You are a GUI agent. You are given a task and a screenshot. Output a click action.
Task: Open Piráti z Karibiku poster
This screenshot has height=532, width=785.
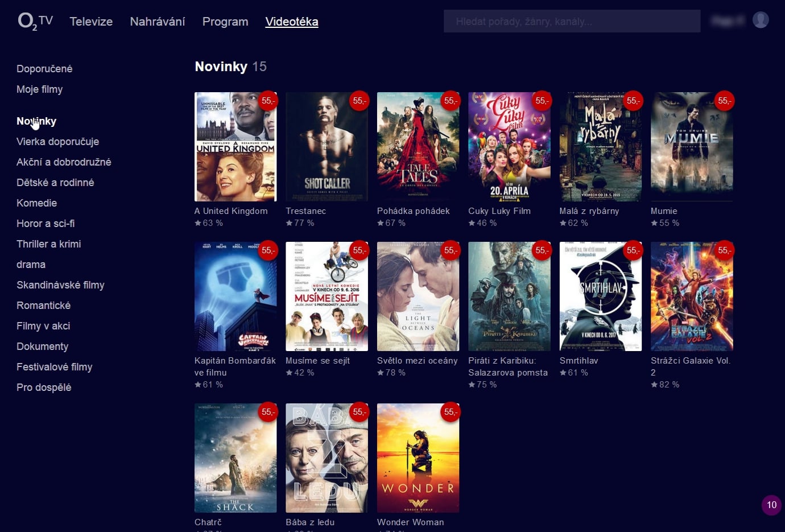(509, 296)
